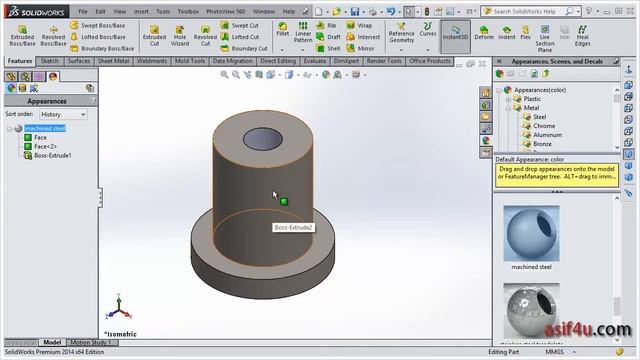
Task: Click the Shell tool
Action: 328,48
